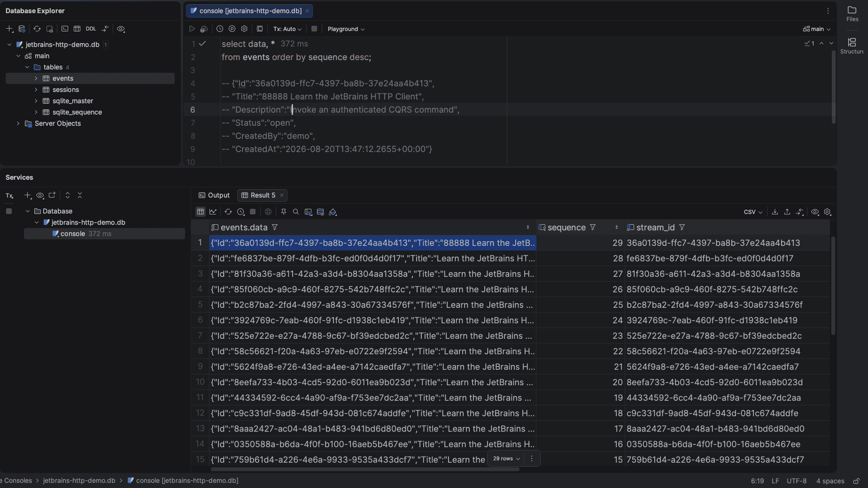Click the upload (copy to database) icon
868x488 pixels.
click(x=787, y=212)
